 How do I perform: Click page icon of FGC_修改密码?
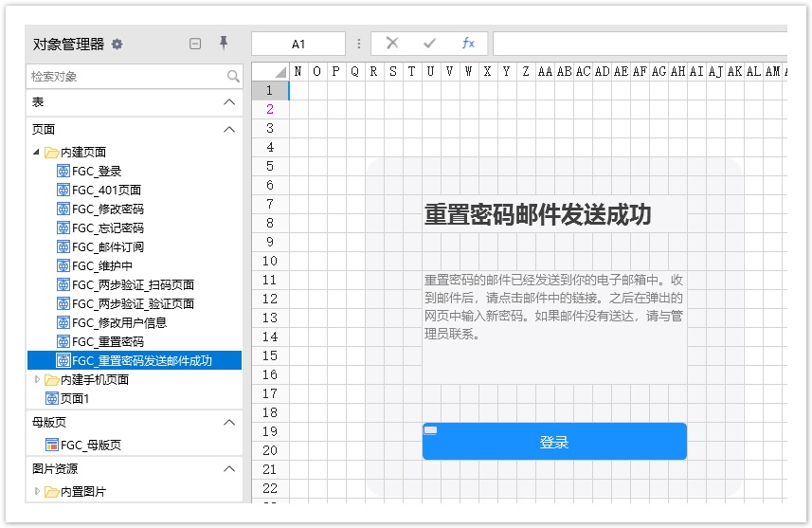63,209
